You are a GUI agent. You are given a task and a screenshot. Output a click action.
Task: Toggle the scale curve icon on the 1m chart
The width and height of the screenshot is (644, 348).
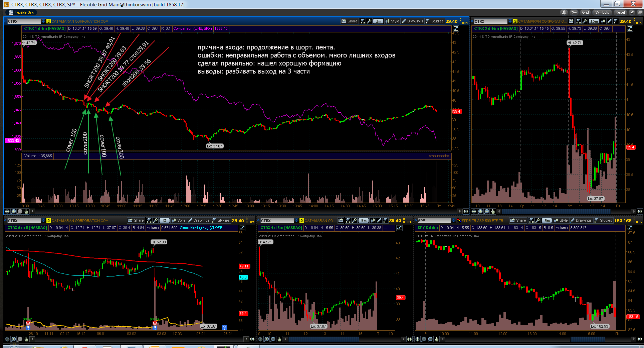coord(456,29)
